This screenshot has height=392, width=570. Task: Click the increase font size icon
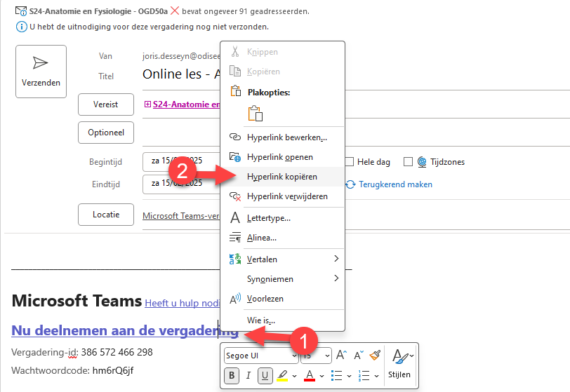(x=341, y=355)
